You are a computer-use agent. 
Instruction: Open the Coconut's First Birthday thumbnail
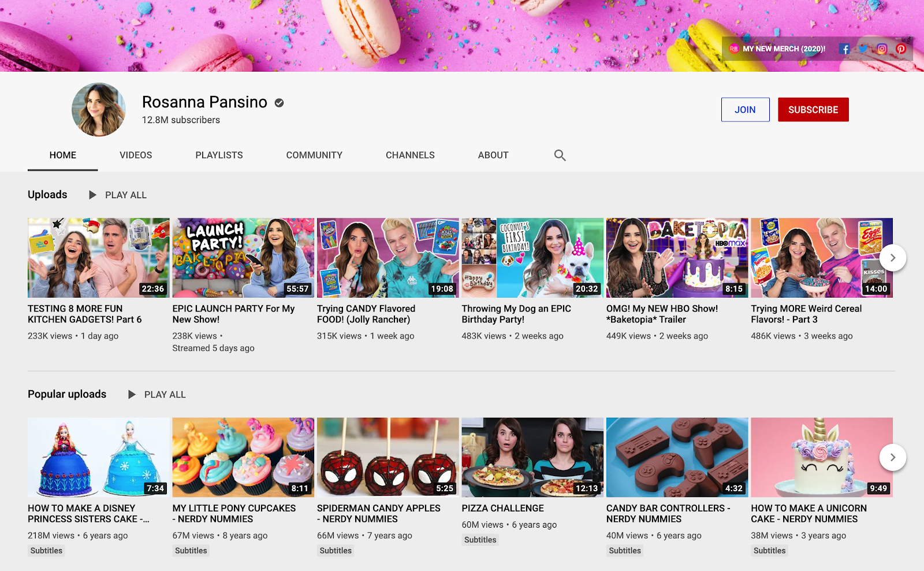click(532, 258)
